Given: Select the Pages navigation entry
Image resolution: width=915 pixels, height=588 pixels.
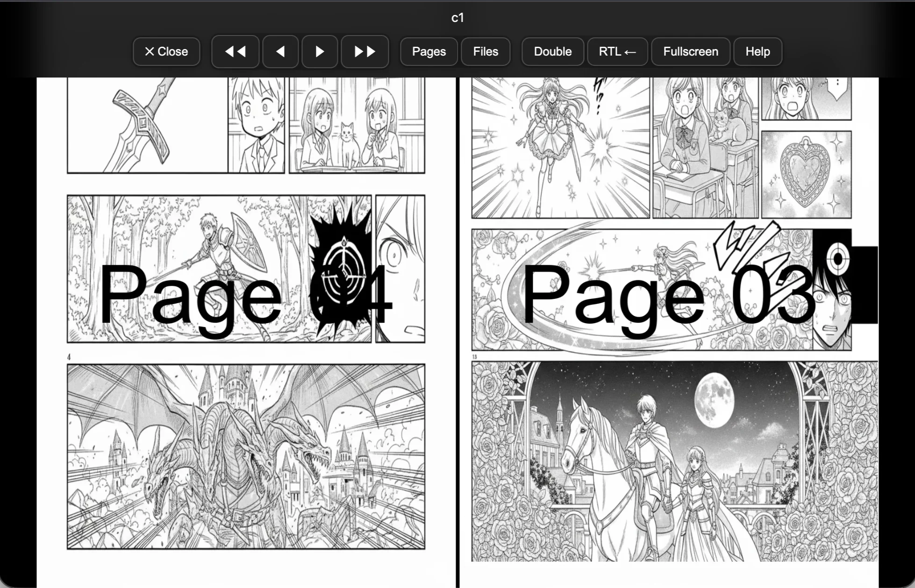Looking at the screenshot, I should pos(428,51).
